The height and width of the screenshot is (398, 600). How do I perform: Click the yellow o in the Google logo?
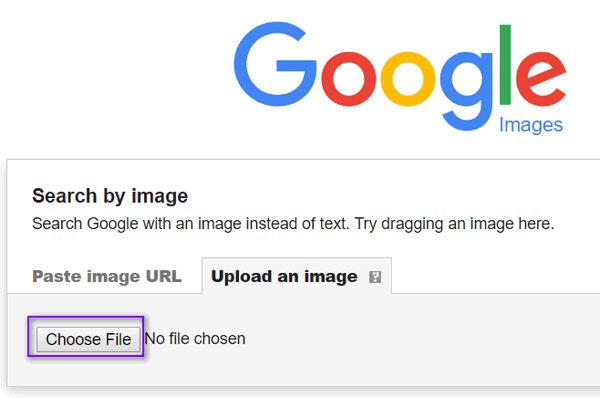click(x=408, y=79)
